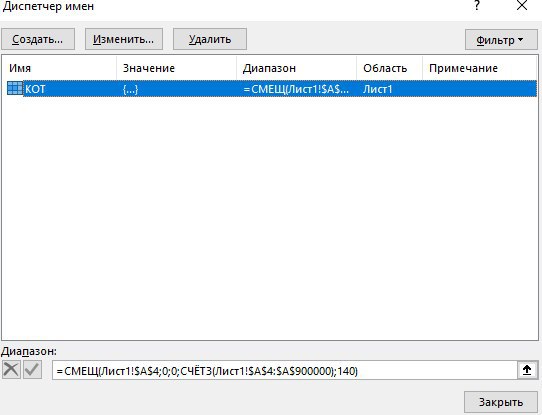Open the Фильтр dropdown
The width and height of the screenshot is (542, 415).
[501, 40]
